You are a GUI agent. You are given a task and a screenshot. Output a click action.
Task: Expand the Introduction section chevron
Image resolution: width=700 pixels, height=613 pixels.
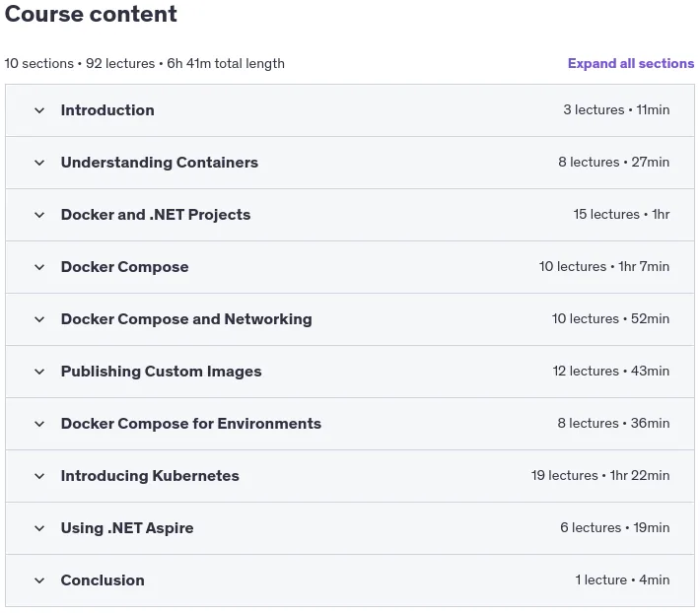click(x=39, y=110)
